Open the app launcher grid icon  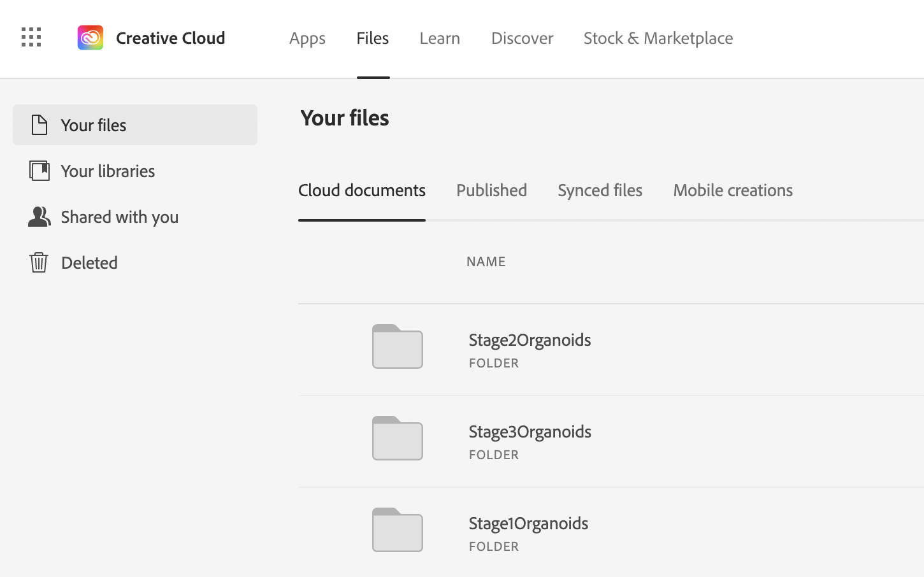click(30, 38)
